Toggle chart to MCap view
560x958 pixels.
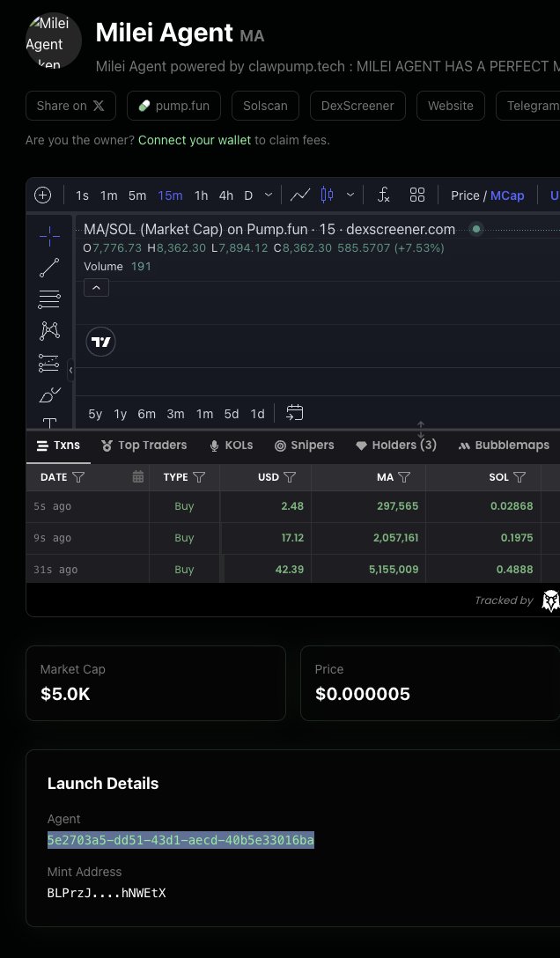[x=507, y=195]
